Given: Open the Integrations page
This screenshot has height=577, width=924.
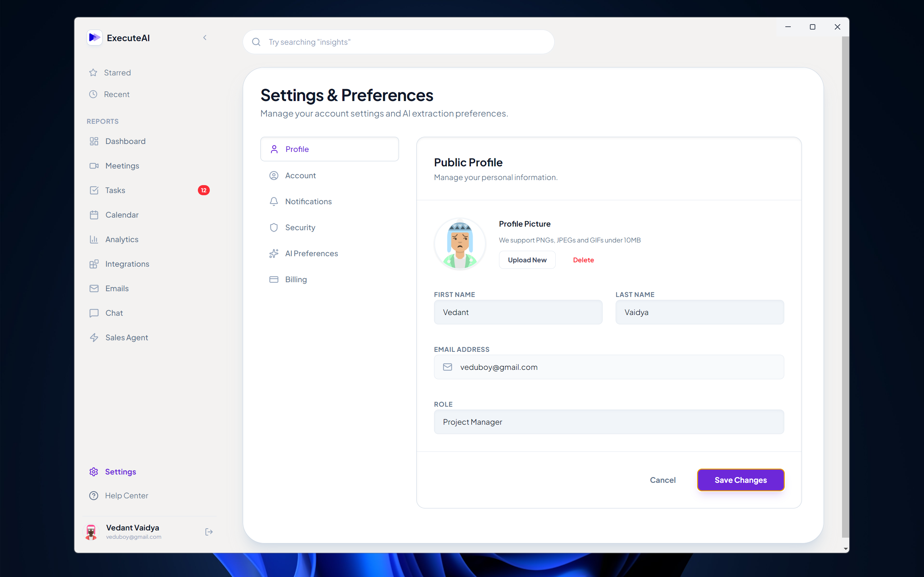Looking at the screenshot, I should [127, 264].
